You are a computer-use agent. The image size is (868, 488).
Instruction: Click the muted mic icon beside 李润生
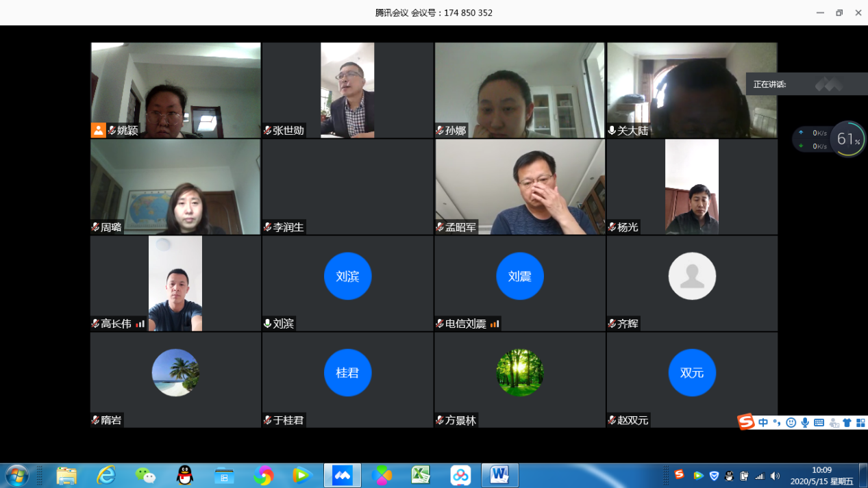tap(268, 227)
